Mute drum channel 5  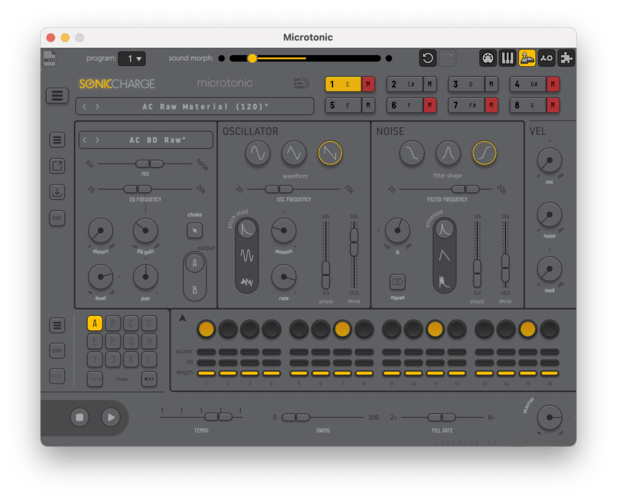368,105
